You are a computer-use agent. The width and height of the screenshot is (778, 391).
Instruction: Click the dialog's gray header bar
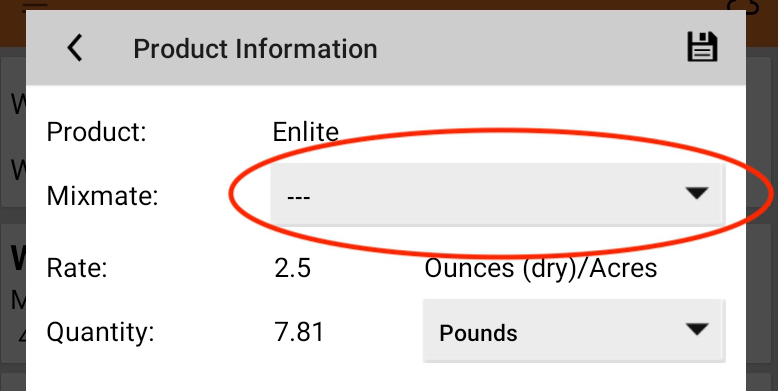(386, 48)
